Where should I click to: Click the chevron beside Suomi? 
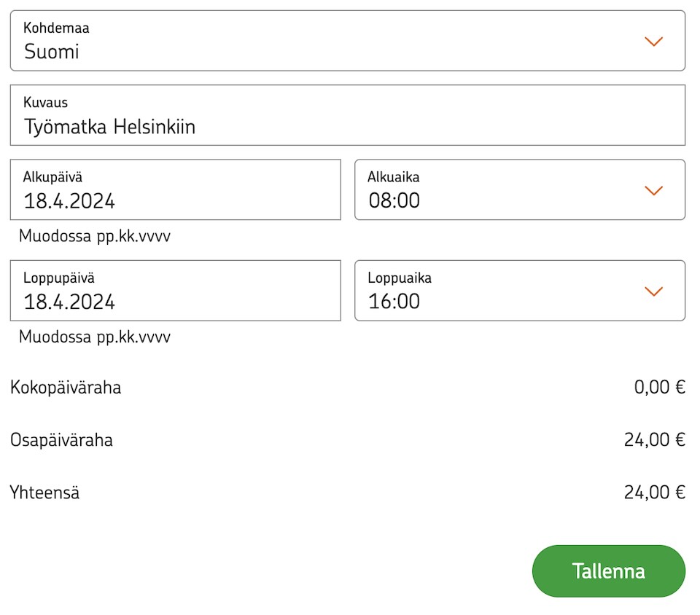pyautogui.click(x=653, y=42)
